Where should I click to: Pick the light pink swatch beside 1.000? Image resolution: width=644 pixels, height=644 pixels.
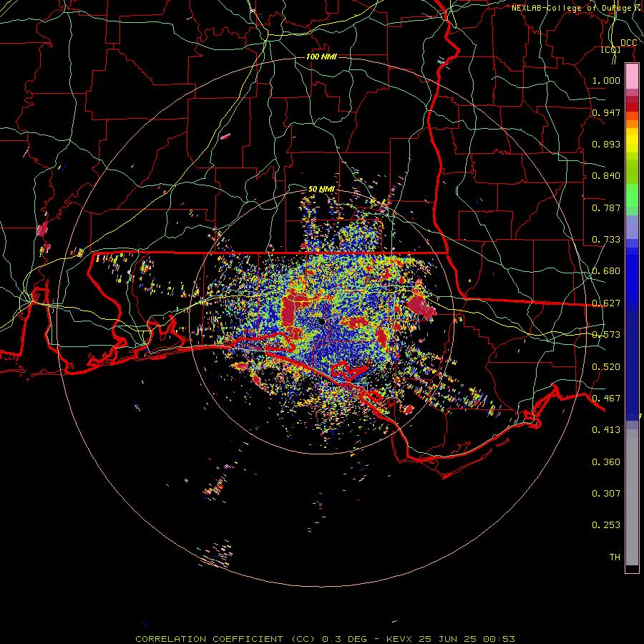(x=632, y=77)
